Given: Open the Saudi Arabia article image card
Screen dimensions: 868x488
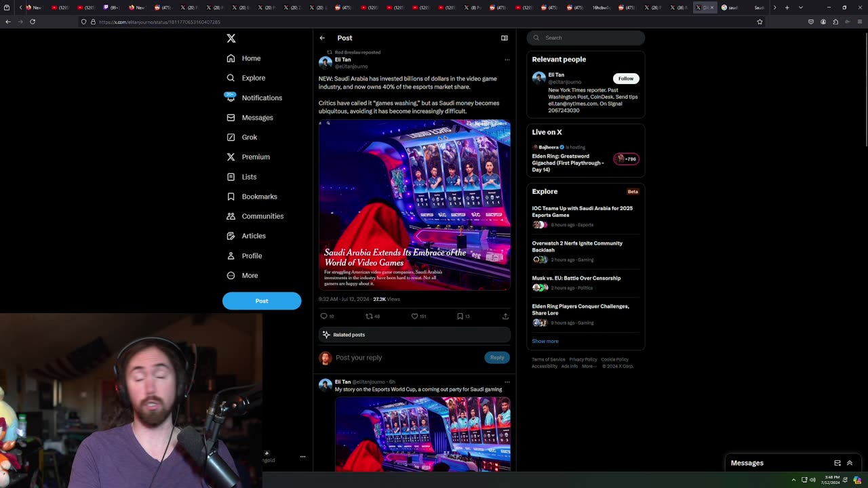Looking at the screenshot, I should (414, 205).
